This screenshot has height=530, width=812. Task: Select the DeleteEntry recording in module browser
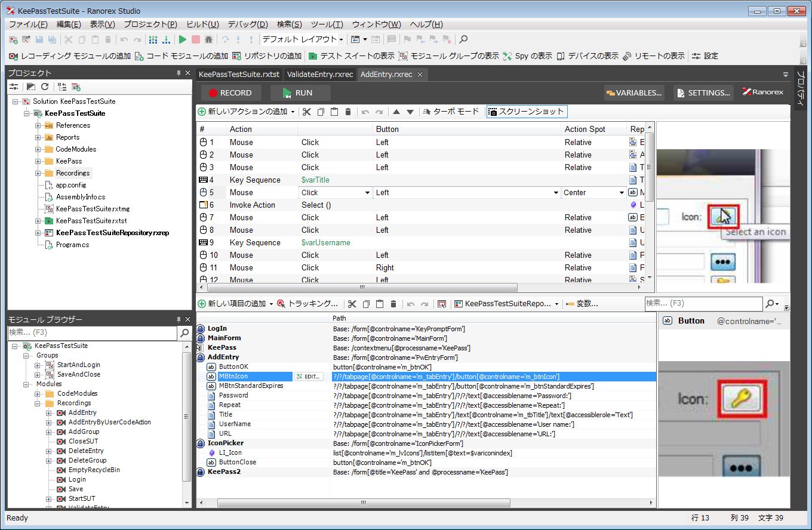coord(86,451)
